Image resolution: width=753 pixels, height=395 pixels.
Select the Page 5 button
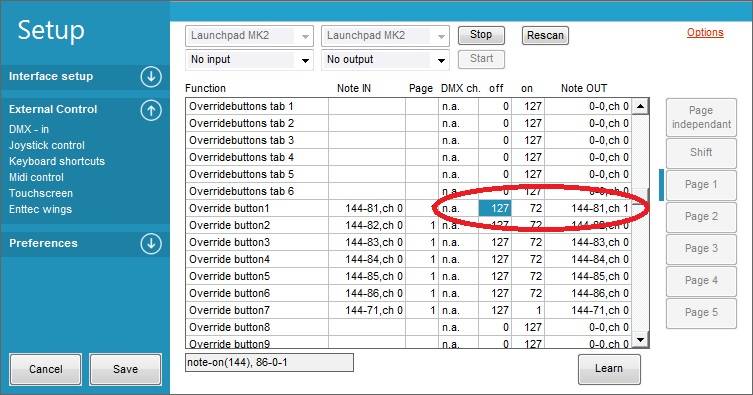(x=701, y=312)
